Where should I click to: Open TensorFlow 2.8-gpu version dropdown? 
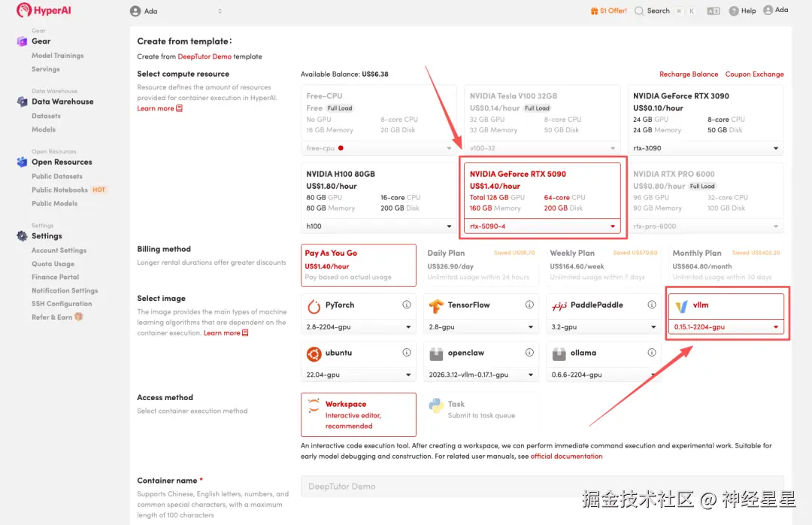click(481, 327)
